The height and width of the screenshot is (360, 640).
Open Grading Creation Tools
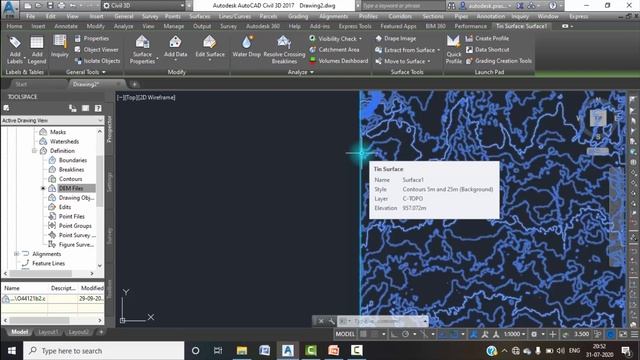point(499,61)
